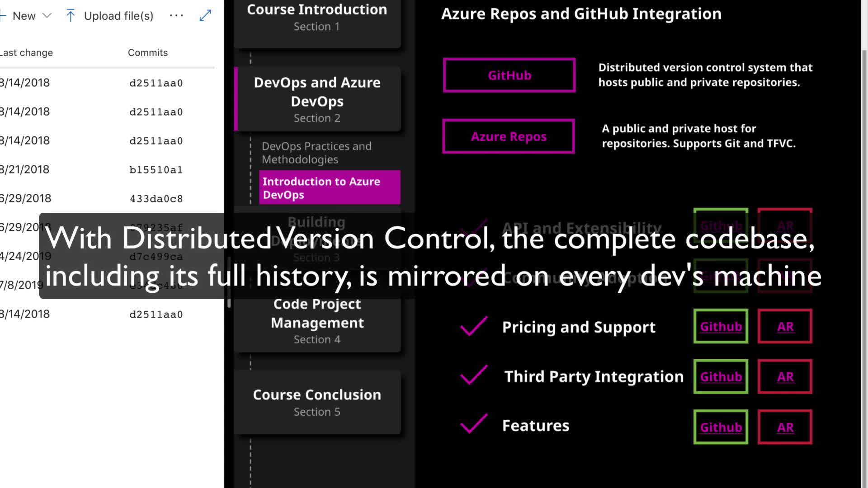Click the plus icon next to New
The height and width of the screenshot is (488, 868).
[x=3, y=16]
